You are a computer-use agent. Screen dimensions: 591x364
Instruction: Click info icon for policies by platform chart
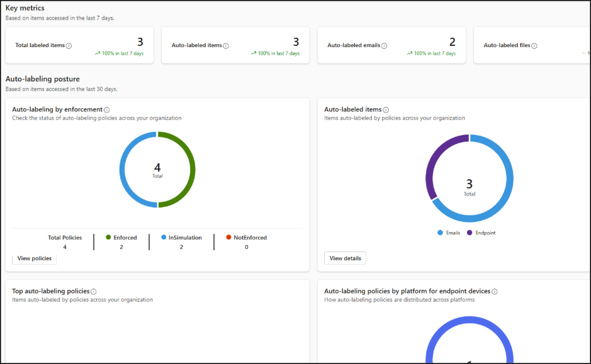(x=495, y=292)
